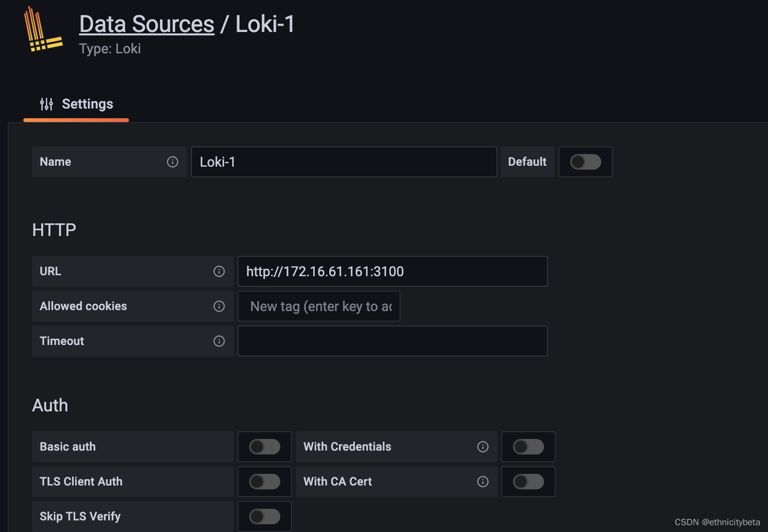Click the Timeout info icon
The image size is (768, 532).
(x=219, y=341)
